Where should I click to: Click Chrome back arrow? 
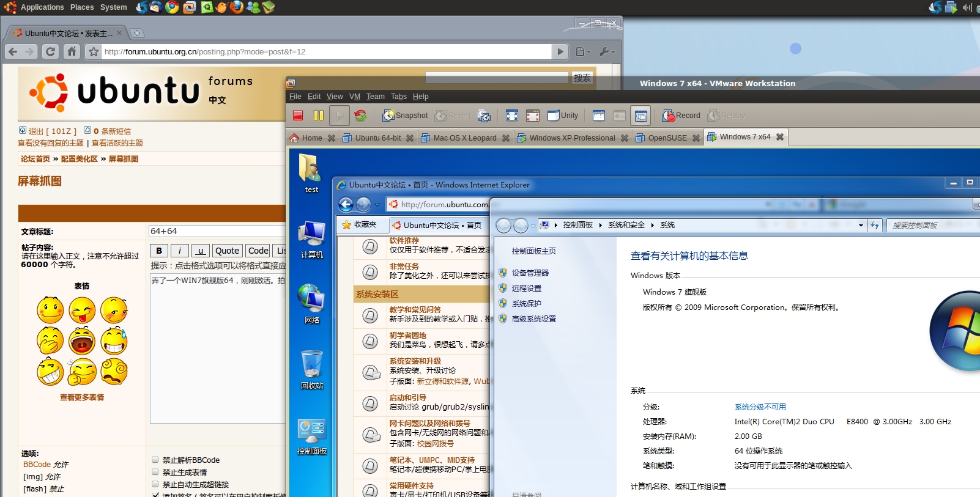[x=13, y=51]
